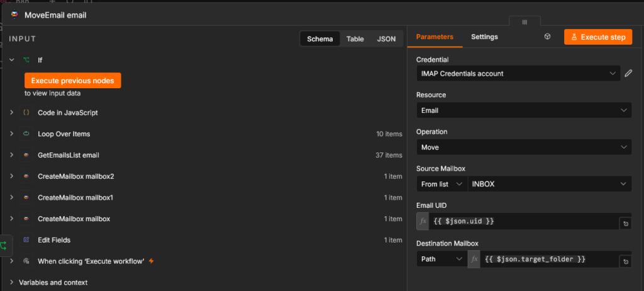Expand the Code in JavaScript node
Image resolution: width=644 pixels, height=291 pixels.
click(12, 112)
